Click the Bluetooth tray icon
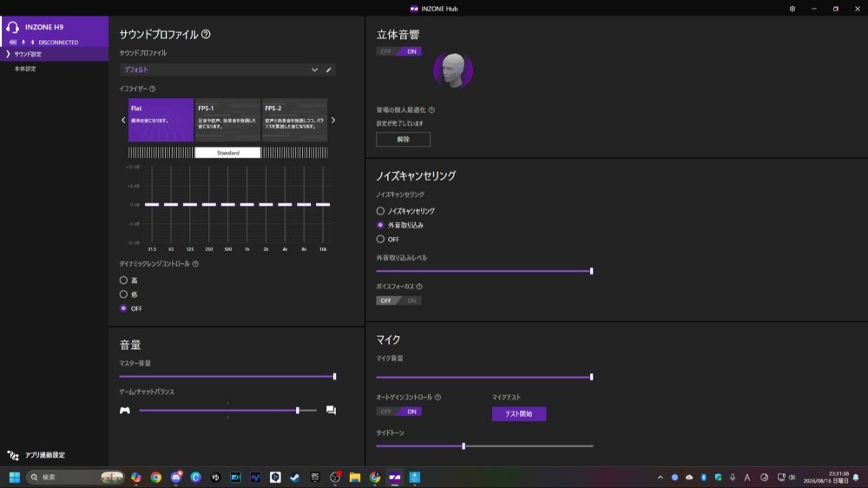This screenshot has width=868, height=488. pos(704,477)
